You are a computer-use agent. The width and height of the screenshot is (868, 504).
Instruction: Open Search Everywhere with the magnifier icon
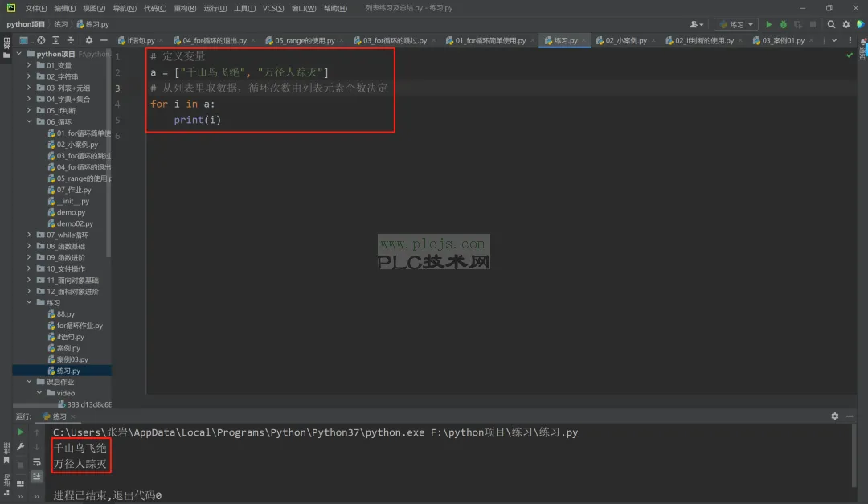831,24
